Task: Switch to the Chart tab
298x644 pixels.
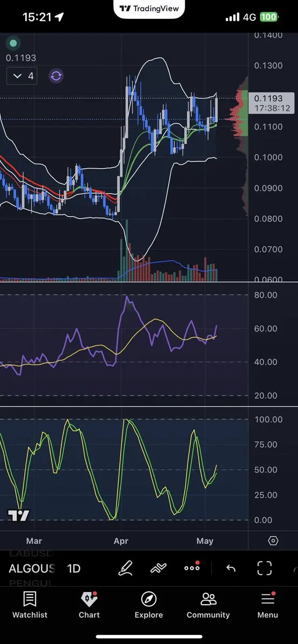Action: [89, 605]
